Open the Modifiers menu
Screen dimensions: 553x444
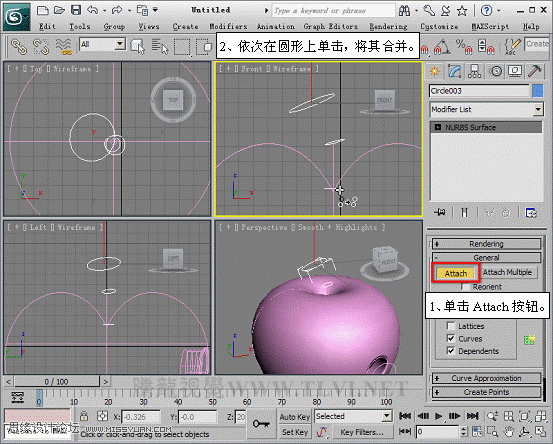point(228,26)
